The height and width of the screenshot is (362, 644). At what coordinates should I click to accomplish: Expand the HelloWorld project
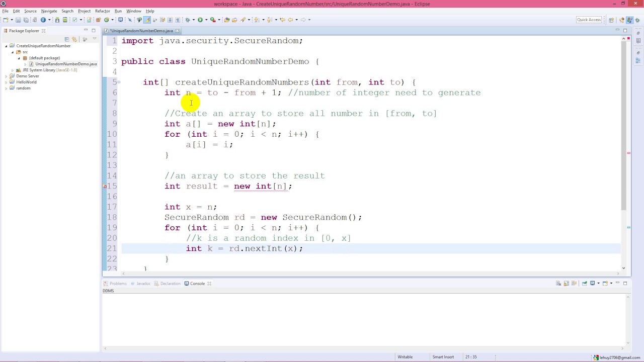[6, 82]
